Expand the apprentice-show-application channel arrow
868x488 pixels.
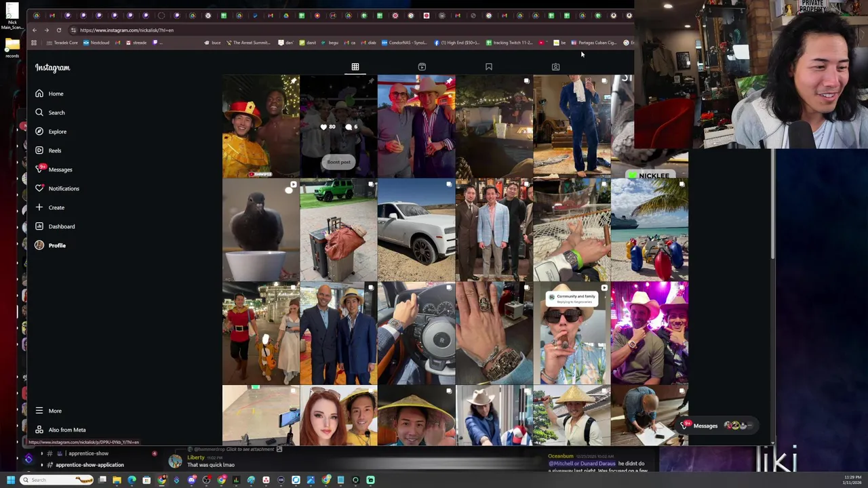click(x=41, y=465)
